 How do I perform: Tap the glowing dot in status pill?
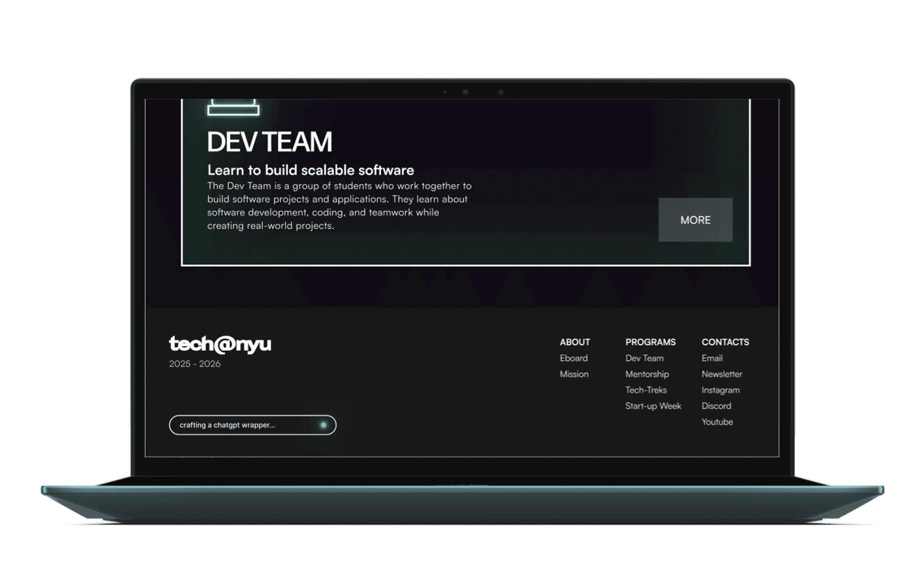coord(323,425)
